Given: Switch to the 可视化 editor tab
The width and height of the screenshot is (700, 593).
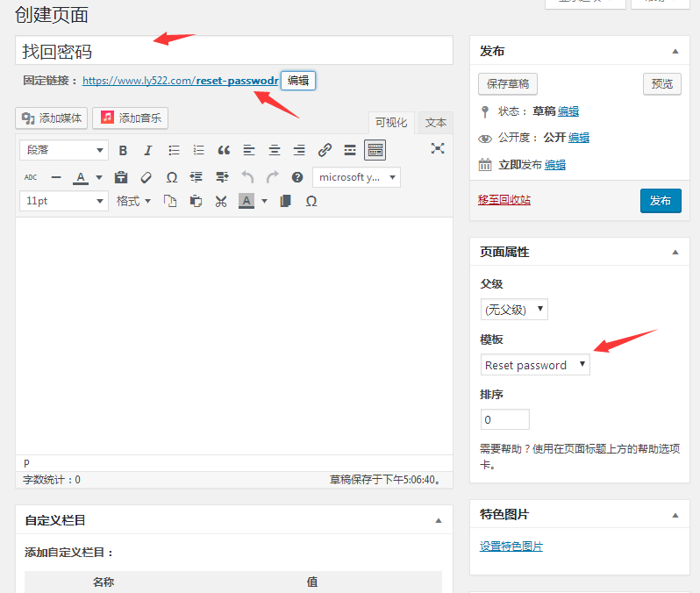Looking at the screenshot, I should (x=390, y=123).
